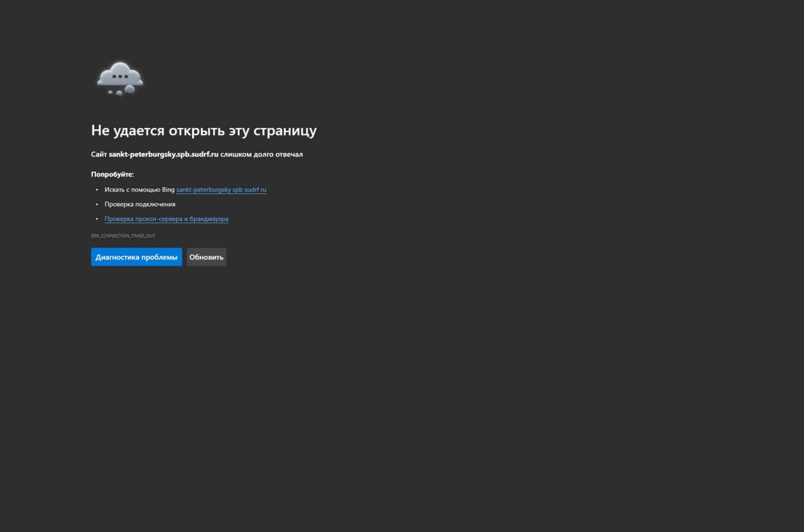
Task: Click the "Проверка подключения" suggestion text
Action: pos(140,204)
